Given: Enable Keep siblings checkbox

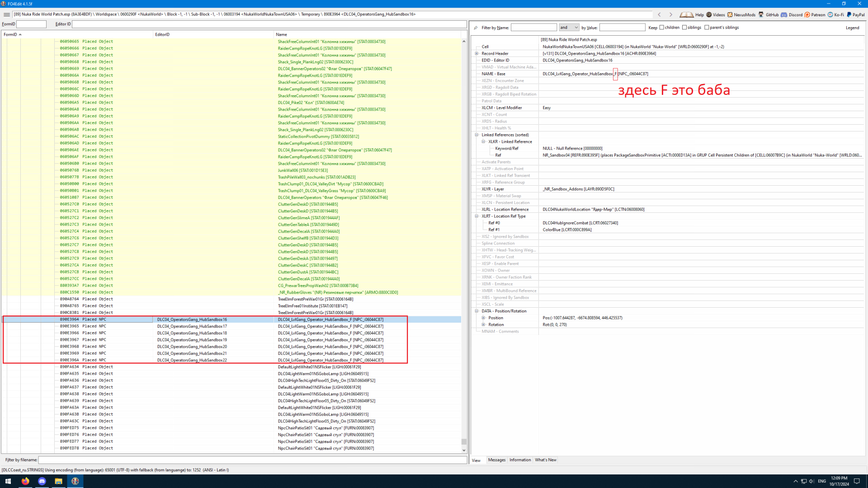Looking at the screenshot, I should (684, 28).
